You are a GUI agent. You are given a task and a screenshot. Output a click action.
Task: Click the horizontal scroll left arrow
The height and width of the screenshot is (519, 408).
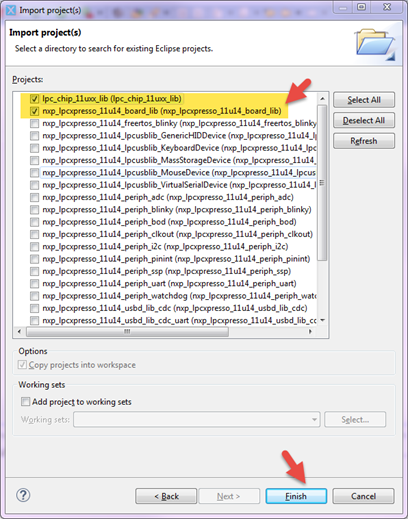pos(19,332)
